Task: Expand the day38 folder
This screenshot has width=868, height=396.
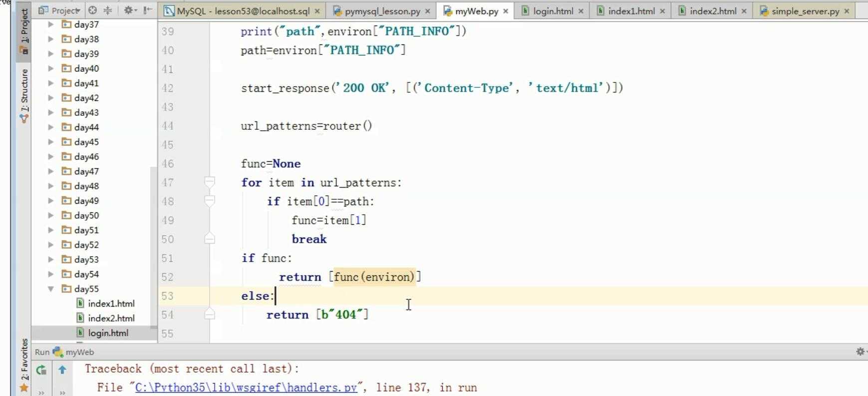Action: pos(50,39)
